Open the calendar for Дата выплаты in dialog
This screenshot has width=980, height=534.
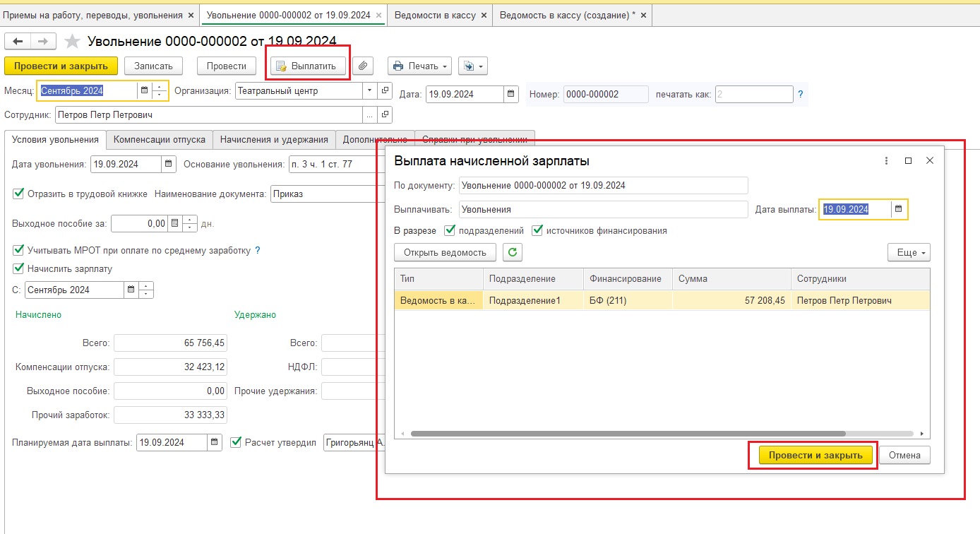899,209
